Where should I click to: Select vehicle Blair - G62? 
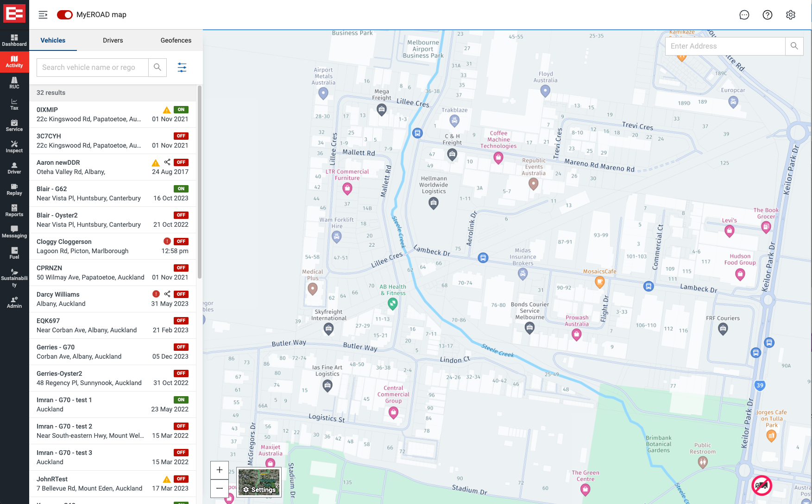113,193
